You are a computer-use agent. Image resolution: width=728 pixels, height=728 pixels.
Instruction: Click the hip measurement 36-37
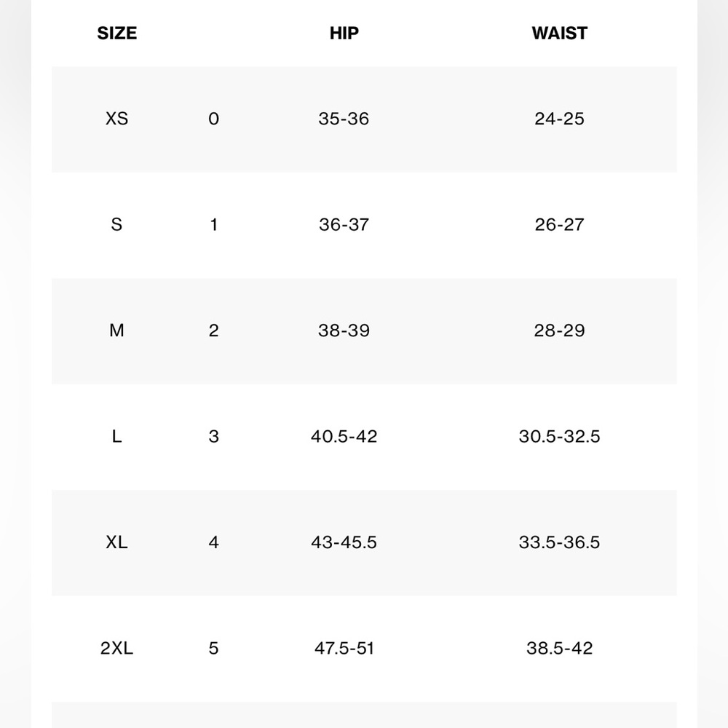344,225
